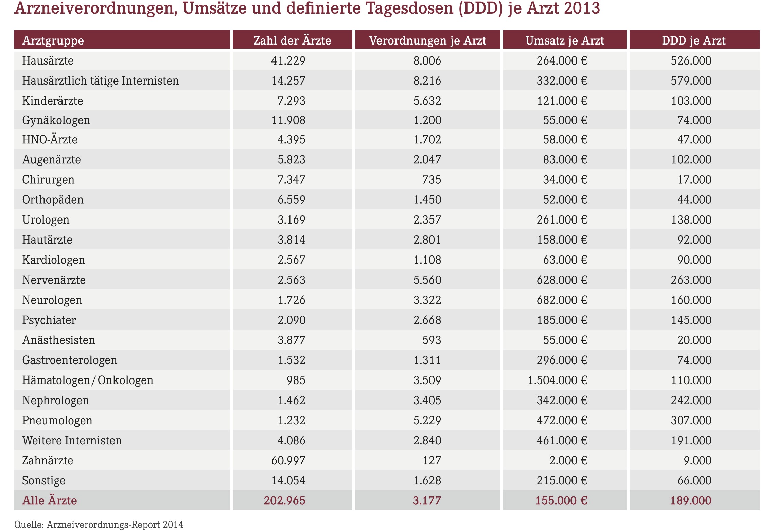Click the cell showing 11.908

288,120
